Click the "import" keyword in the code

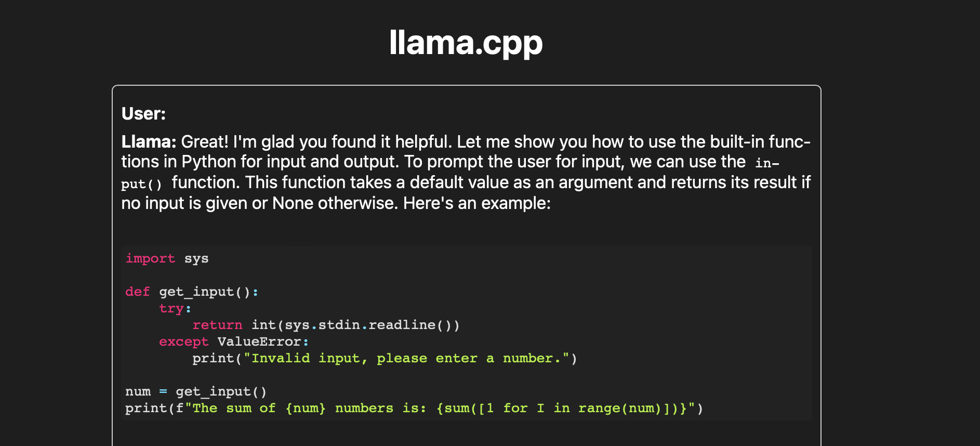click(150, 258)
